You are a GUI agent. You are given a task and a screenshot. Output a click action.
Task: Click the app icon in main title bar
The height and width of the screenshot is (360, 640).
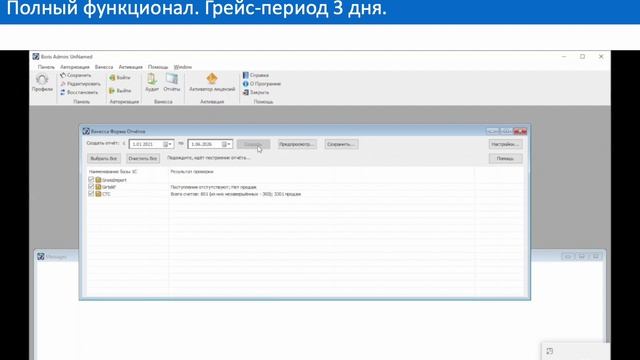pos(36,56)
